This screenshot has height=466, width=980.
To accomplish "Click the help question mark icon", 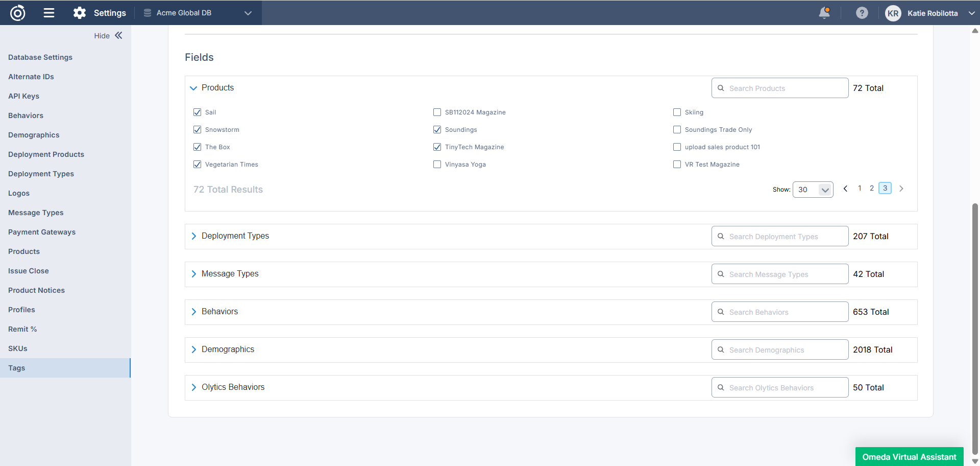I will click(x=862, y=13).
